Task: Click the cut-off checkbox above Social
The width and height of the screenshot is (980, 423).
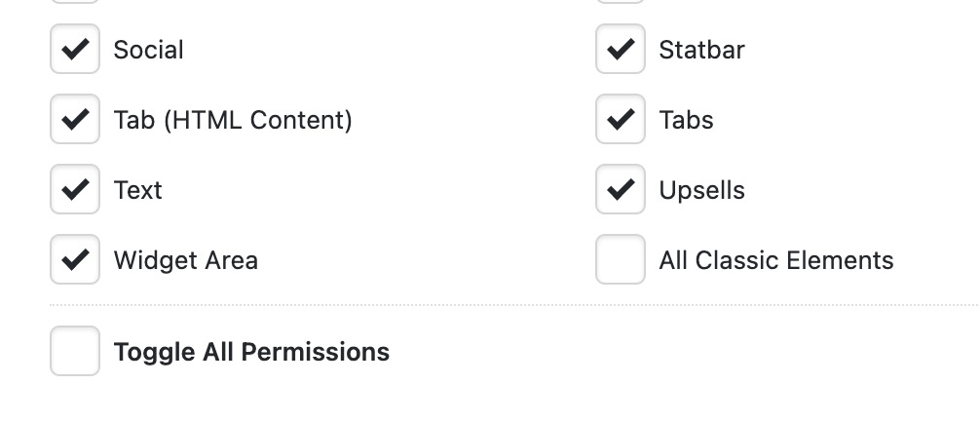Action: pyautogui.click(x=75, y=1)
